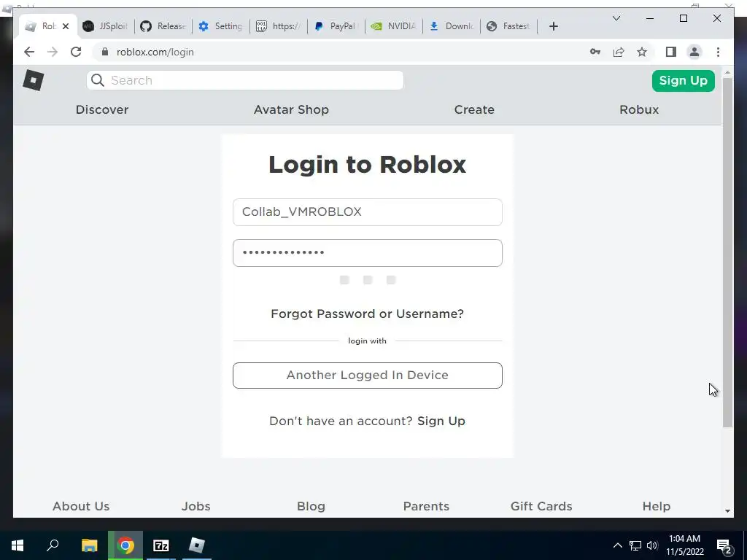Click Sign Up link below login form
This screenshot has width=747, height=560.
click(441, 421)
